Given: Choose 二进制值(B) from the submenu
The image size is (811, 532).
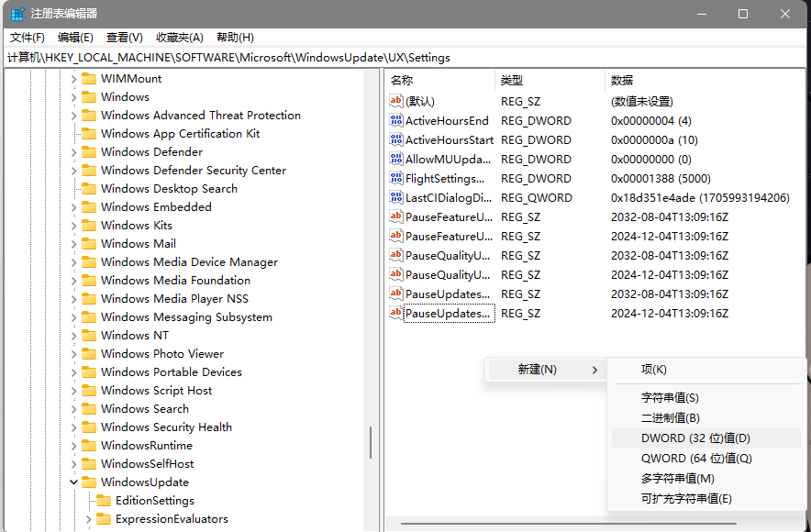Looking at the screenshot, I should [706, 417].
